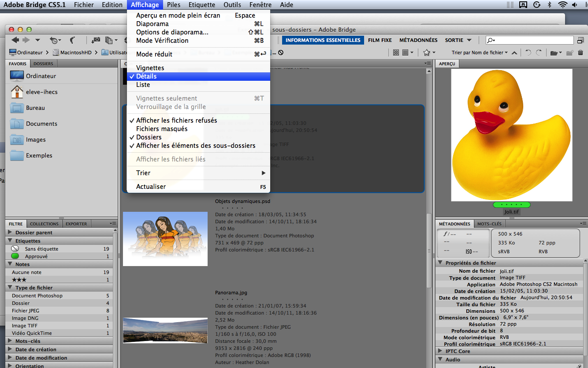Image resolution: width=588 pixels, height=368 pixels.
Task: Toggle Fichiers masqués menu entry
Action: [198, 129]
